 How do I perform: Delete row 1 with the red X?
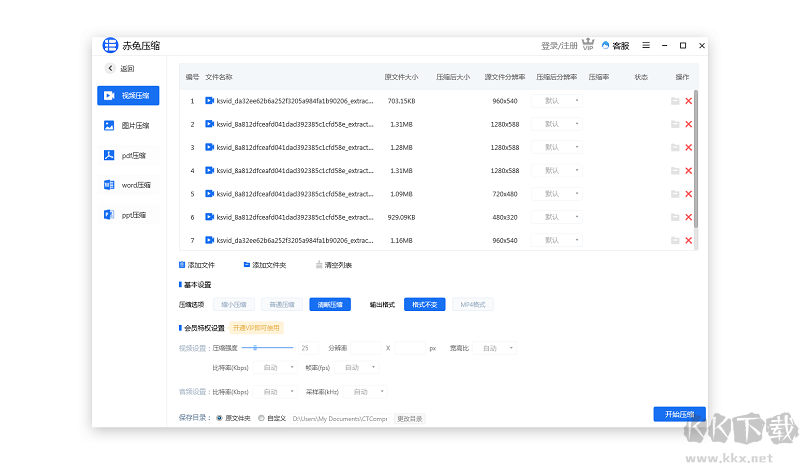(688, 101)
